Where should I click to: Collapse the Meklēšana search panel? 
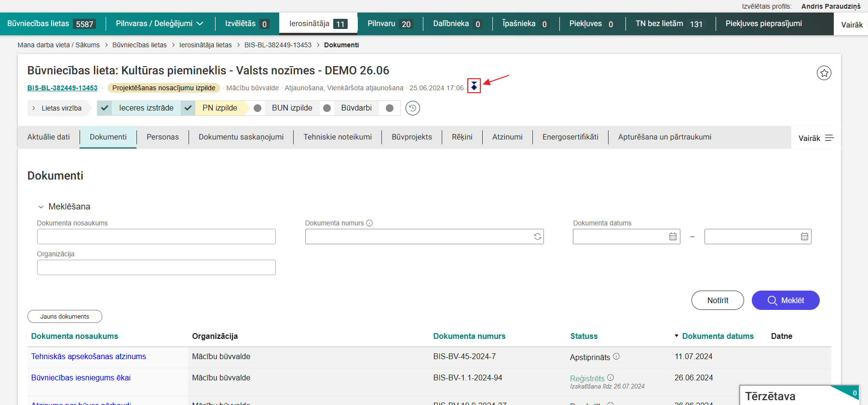coord(41,207)
